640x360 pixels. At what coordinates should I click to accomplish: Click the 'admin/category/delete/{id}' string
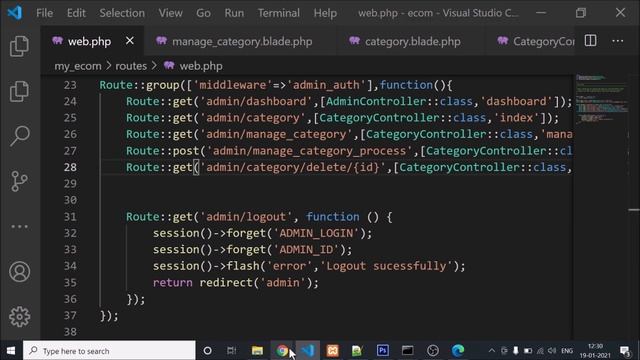293,167
